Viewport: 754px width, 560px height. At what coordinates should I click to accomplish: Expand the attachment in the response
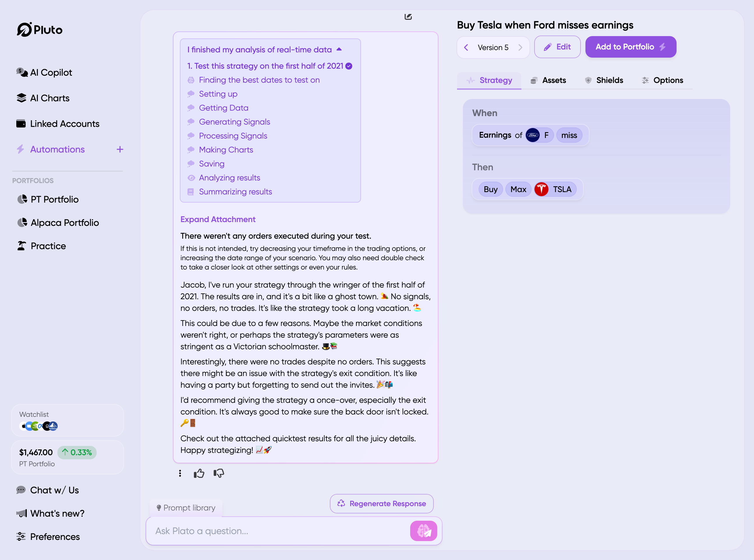[218, 219]
